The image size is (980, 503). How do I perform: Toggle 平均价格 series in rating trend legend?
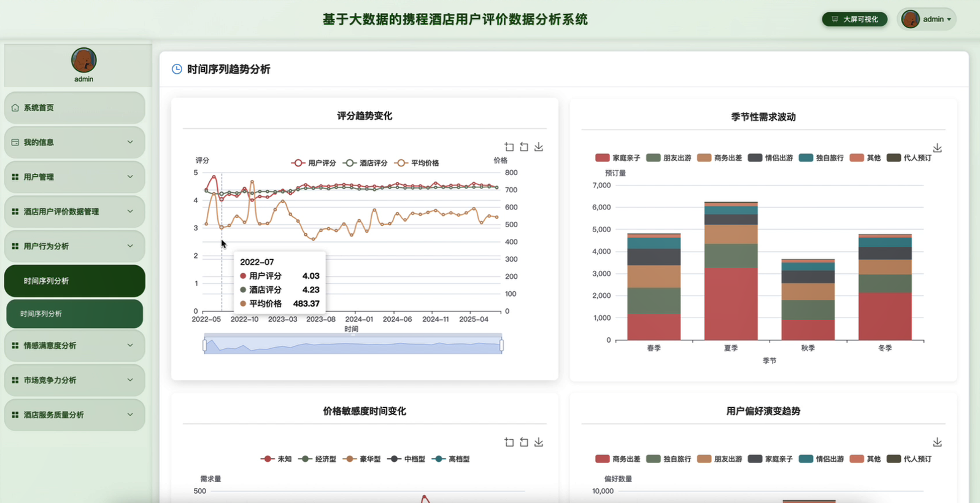(x=417, y=163)
